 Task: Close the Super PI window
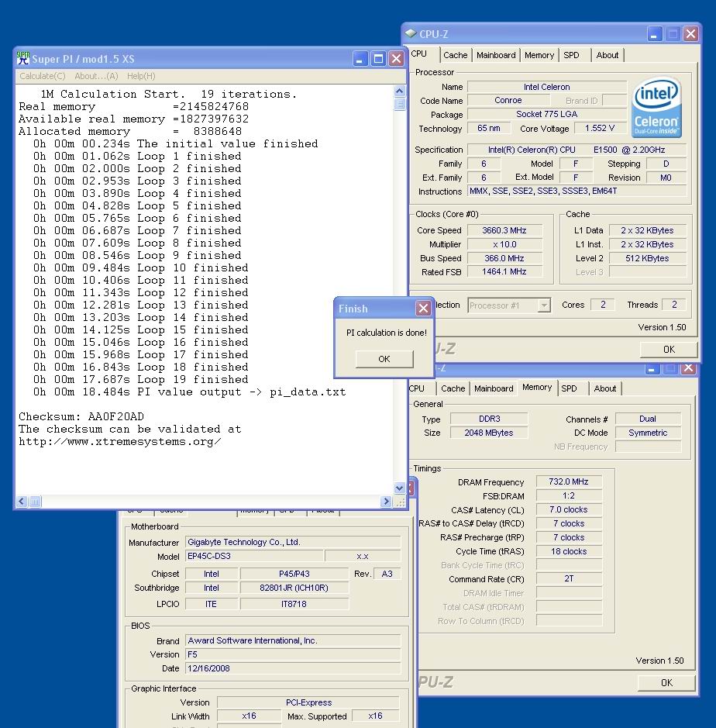[x=396, y=58]
